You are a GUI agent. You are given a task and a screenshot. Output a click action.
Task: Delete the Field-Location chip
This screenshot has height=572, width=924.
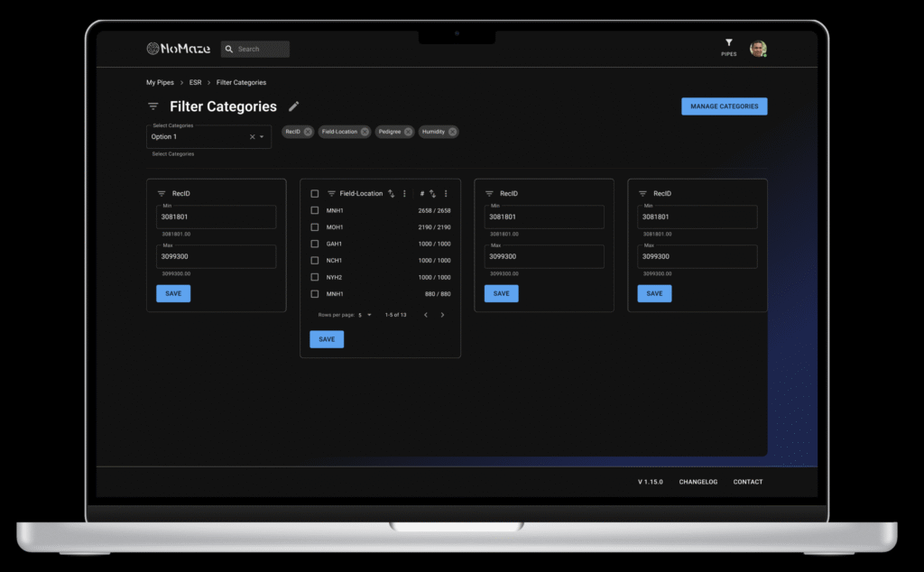(x=365, y=132)
